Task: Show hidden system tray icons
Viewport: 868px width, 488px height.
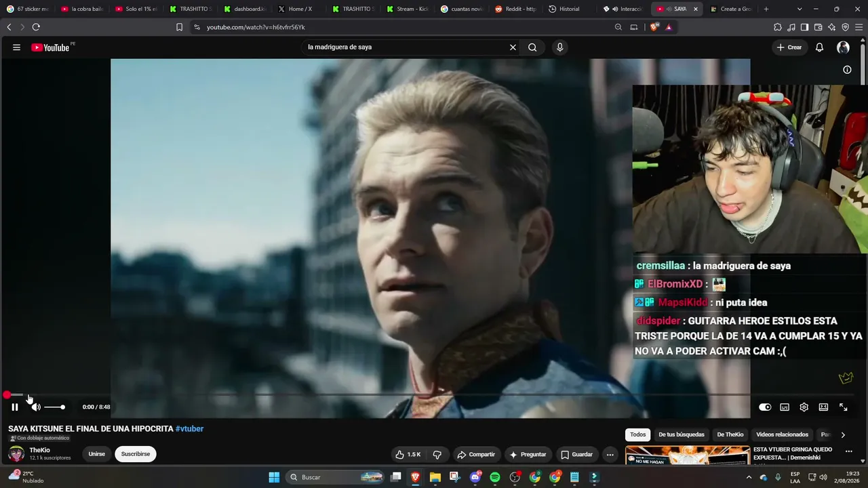Action: pyautogui.click(x=749, y=477)
